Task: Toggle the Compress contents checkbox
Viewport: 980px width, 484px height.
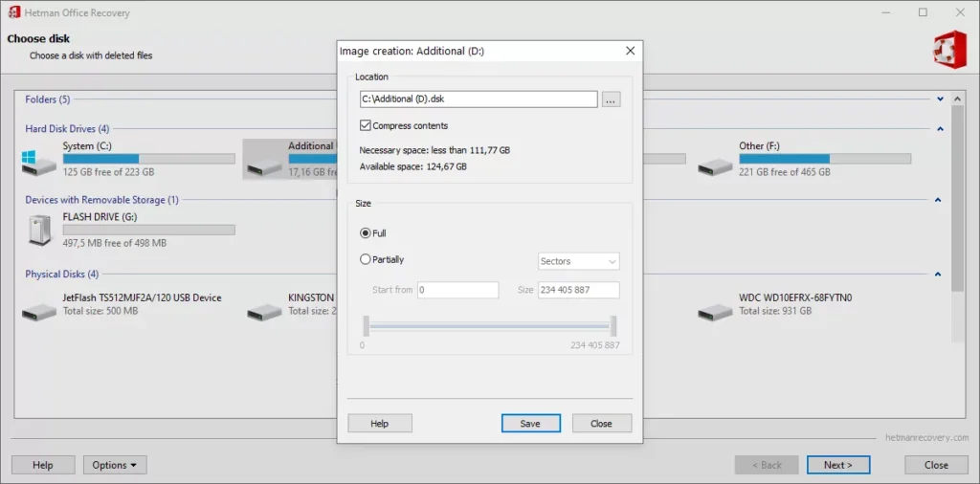Action: click(x=366, y=125)
